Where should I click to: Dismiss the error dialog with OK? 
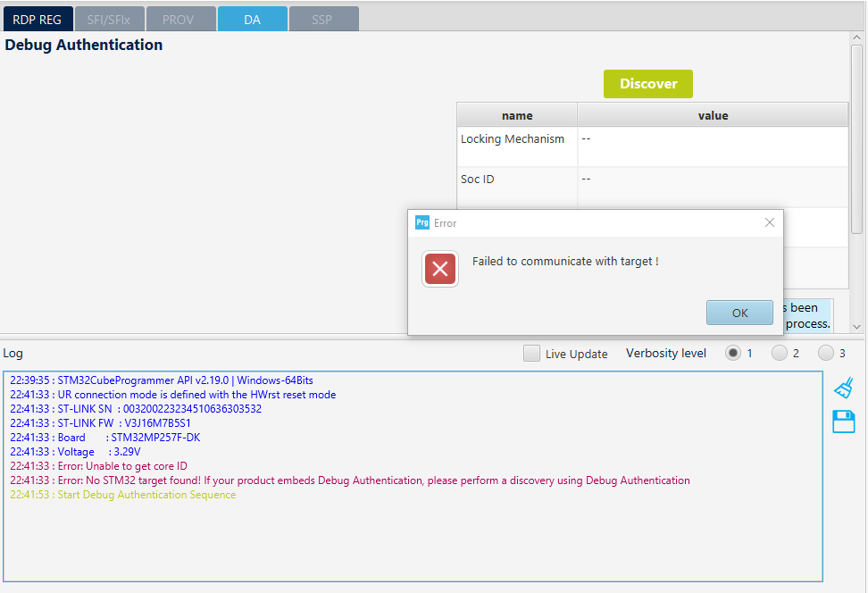[x=739, y=312]
